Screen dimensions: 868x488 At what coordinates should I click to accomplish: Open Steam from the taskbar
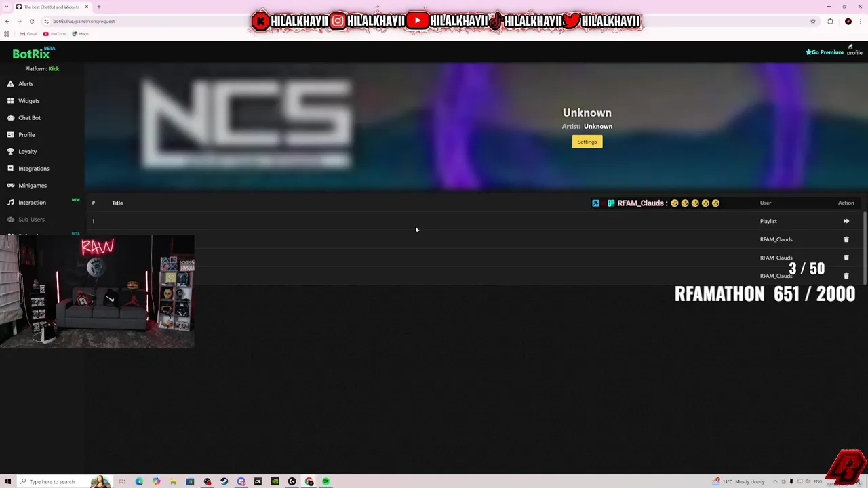point(224,481)
